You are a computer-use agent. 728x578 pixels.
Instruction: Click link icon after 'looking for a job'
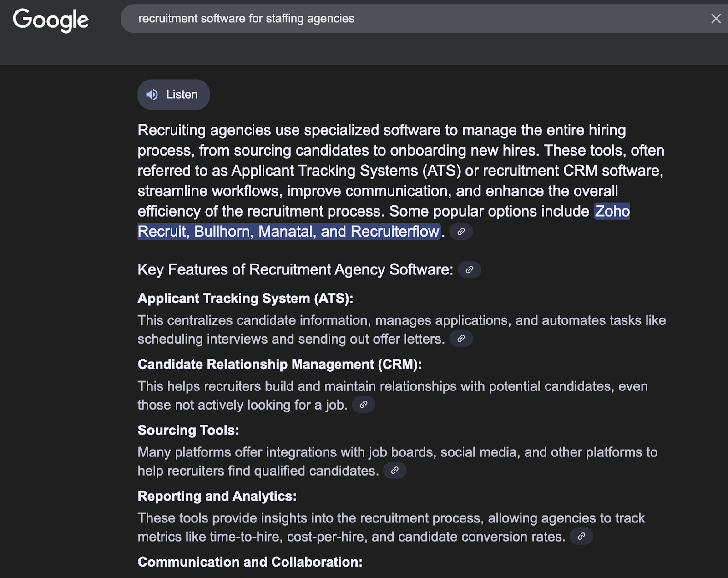tap(364, 405)
